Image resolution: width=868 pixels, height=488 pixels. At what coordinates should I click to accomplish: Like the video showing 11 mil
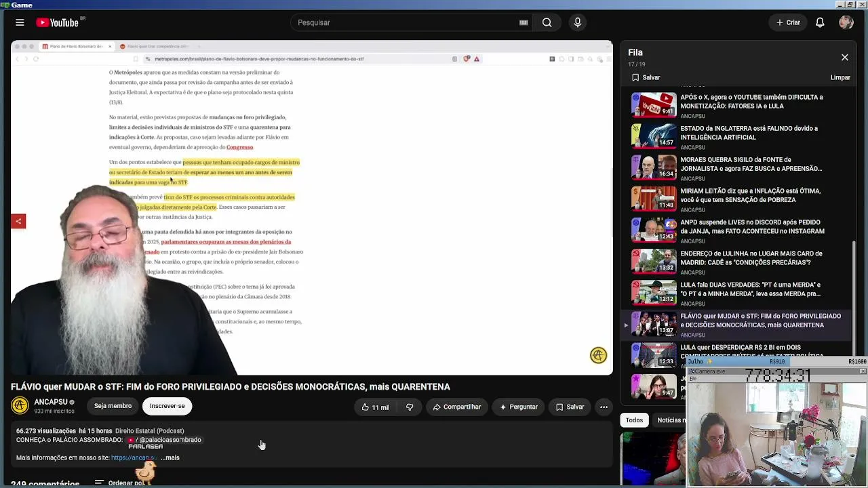(x=375, y=407)
